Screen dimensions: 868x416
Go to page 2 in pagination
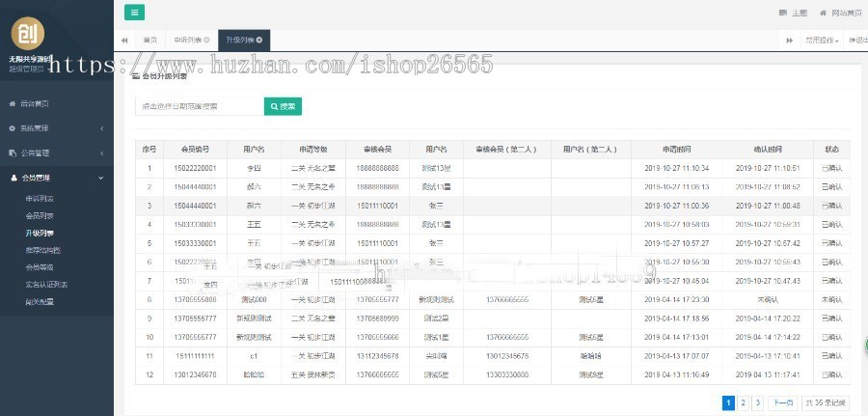[x=743, y=402]
